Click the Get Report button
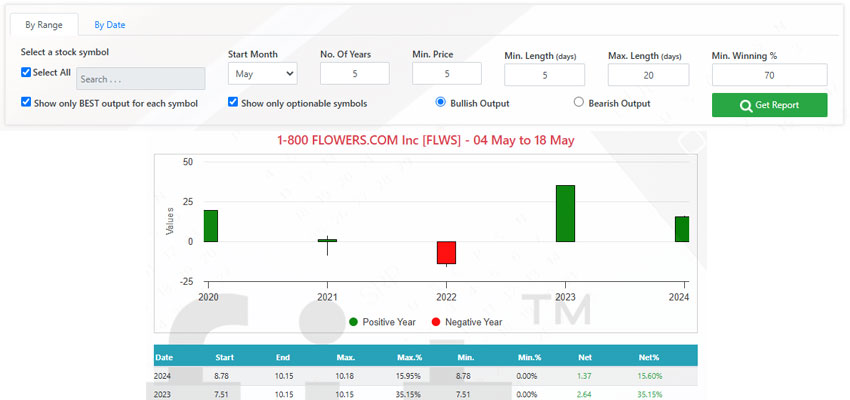The width and height of the screenshot is (850, 400). pyautogui.click(x=770, y=105)
